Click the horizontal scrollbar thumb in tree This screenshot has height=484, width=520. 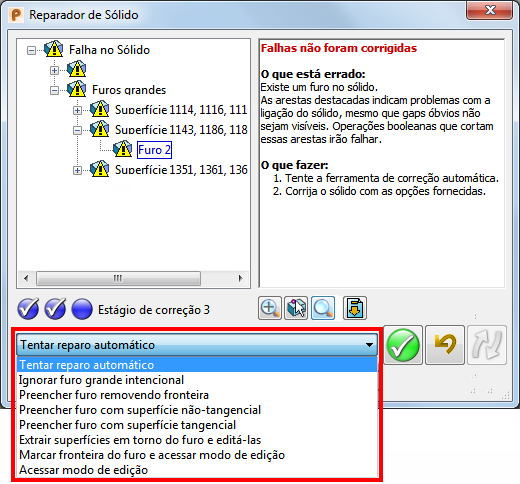118,278
